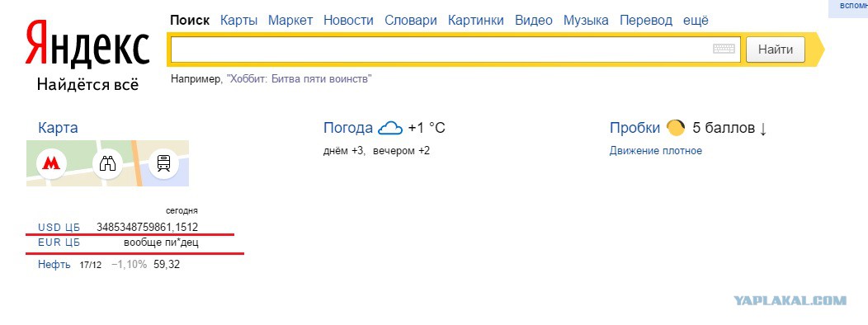Click the +1 °C temperature reading
868x325 pixels.
click(x=427, y=128)
